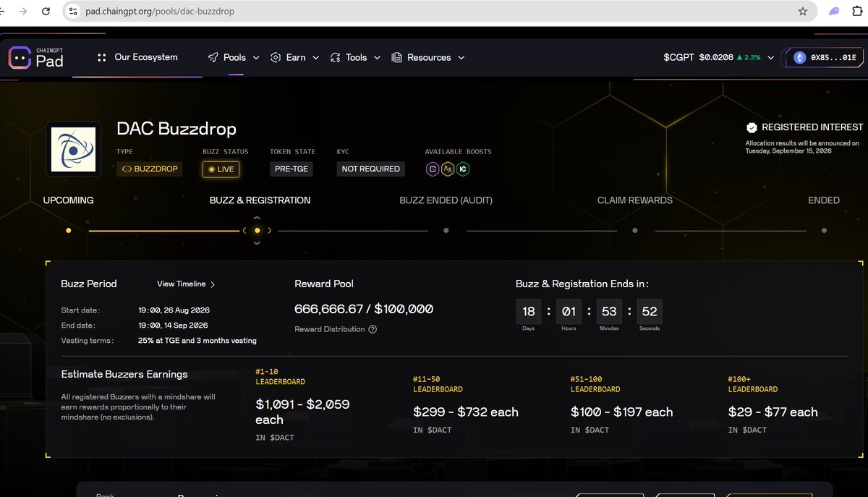Viewport: 868px width, 497px height.
Task: Click the $29 - $77 each earnings
Action: [x=773, y=412]
